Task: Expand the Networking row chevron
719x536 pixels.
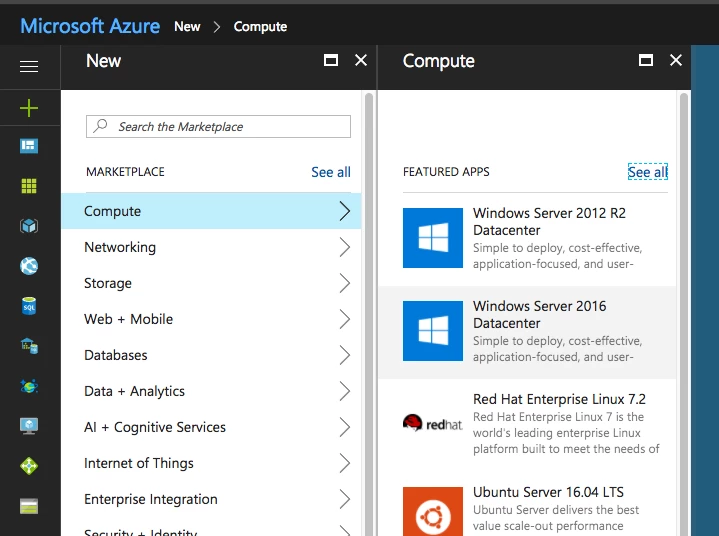Action: pos(345,247)
